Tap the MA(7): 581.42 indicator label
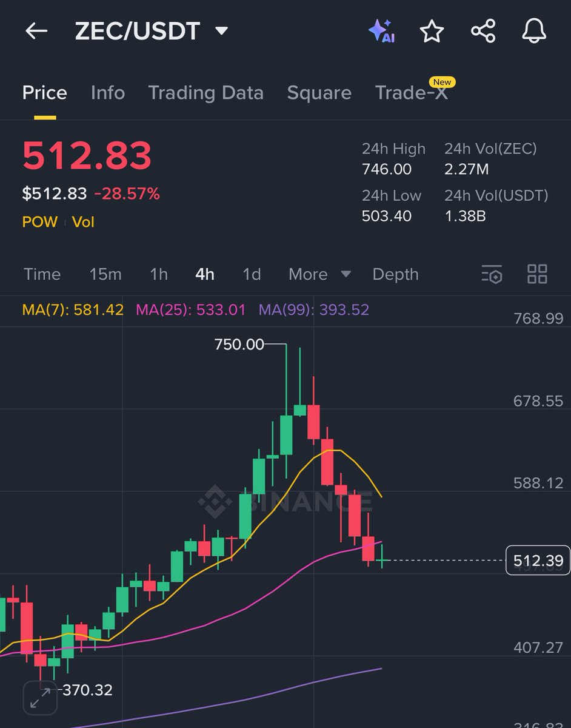The width and height of the screenshot is (571, 728). click(x=73, y=310)
